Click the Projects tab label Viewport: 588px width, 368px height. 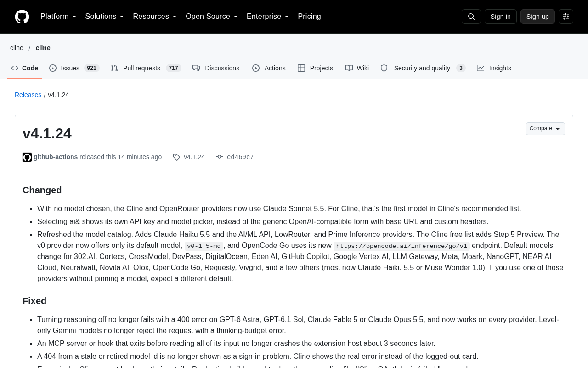(x=322, y=68)
